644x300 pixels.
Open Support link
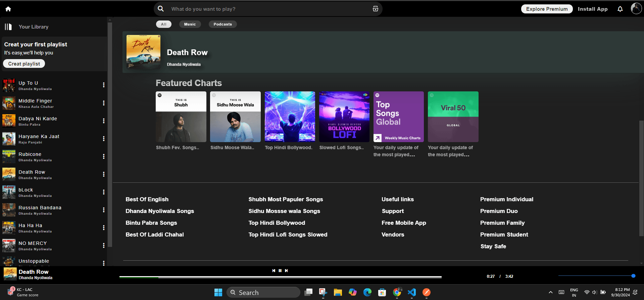[393, 211]
